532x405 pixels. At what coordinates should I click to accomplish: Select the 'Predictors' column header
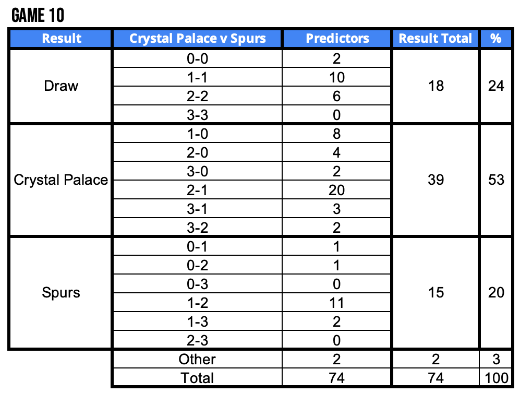337,39
